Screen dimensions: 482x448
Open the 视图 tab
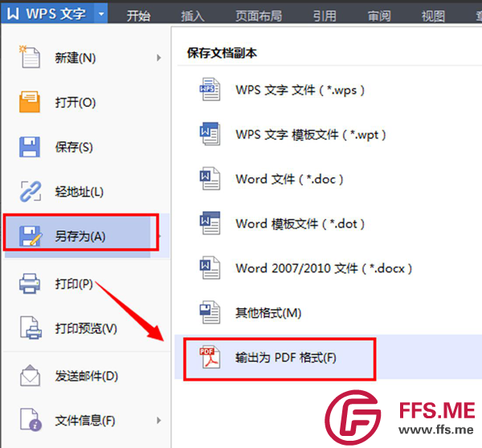point(433,16)
